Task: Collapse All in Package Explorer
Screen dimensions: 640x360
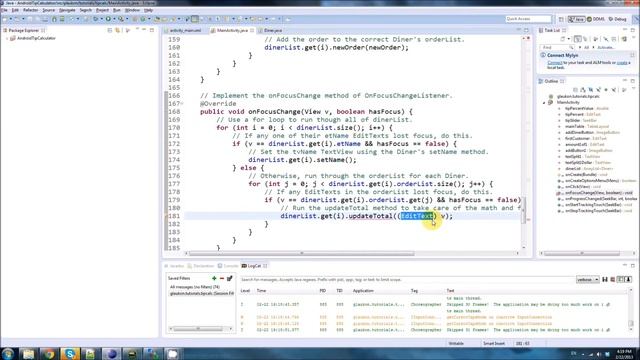Action: pos(110,30)
